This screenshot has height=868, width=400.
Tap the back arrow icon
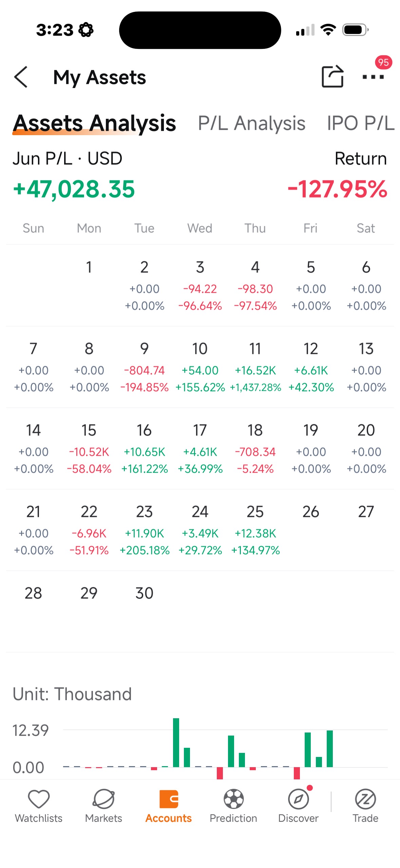(21, 77)
